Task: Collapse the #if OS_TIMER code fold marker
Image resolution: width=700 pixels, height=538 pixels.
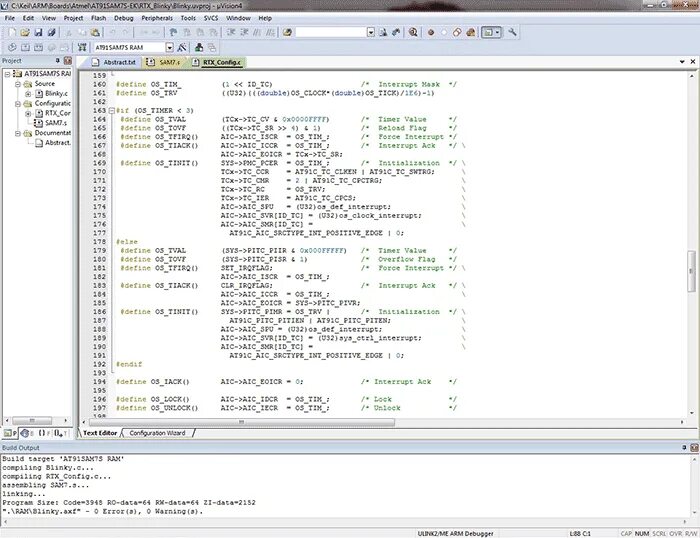Action: 112,110
